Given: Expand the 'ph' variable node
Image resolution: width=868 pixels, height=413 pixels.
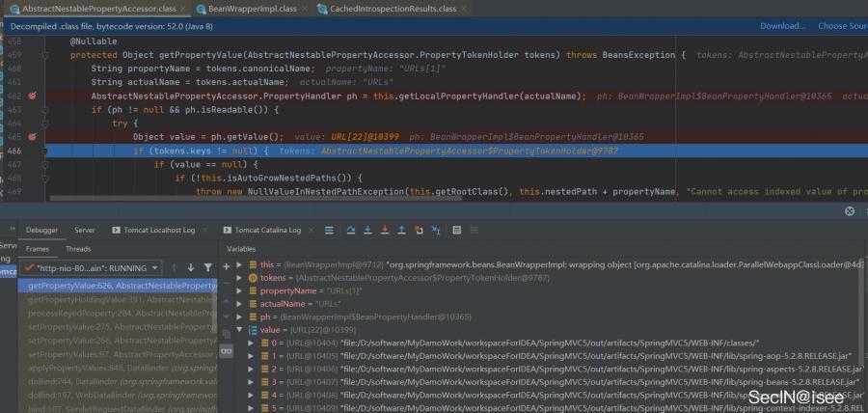Looking at the screenshot, I should (x=239, y=317).
